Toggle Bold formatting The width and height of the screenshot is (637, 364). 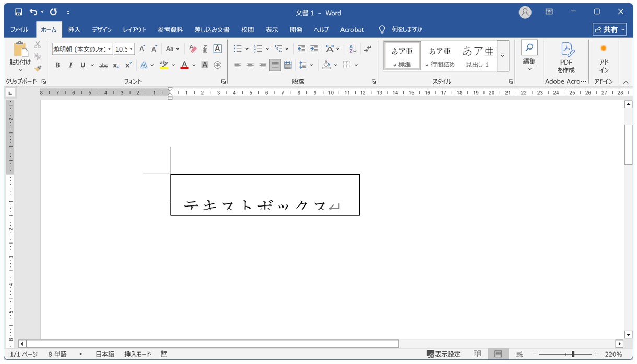(57, 65)
